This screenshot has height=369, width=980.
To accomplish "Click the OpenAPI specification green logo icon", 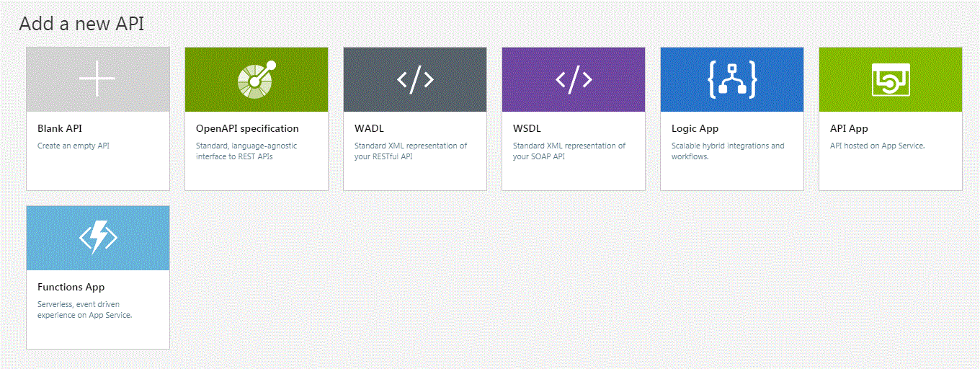I will coord(257,79).
